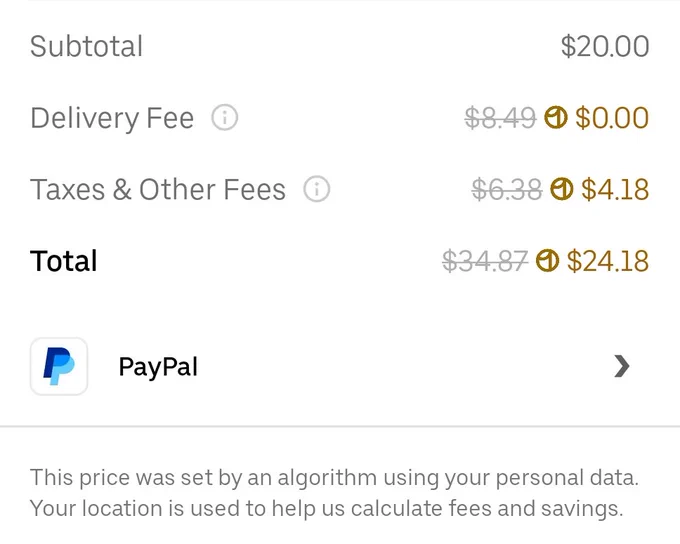
Task: Tap the Uber One badge beside $24.18
Action: coord(547,261)
